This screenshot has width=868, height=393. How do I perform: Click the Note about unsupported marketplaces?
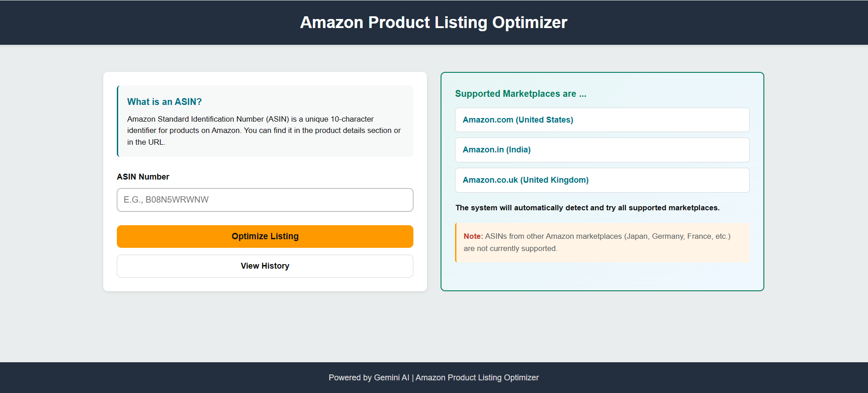602,242
